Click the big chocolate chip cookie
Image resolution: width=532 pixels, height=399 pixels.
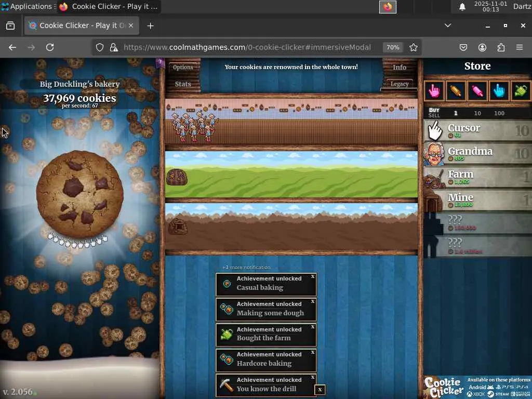coord(79,194)
